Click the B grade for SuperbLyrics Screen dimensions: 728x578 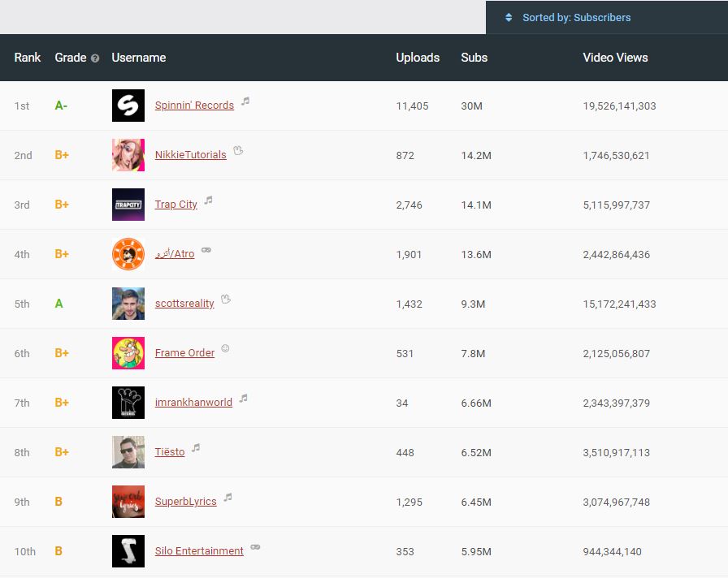pyautogui.click(x=58, y=502)
